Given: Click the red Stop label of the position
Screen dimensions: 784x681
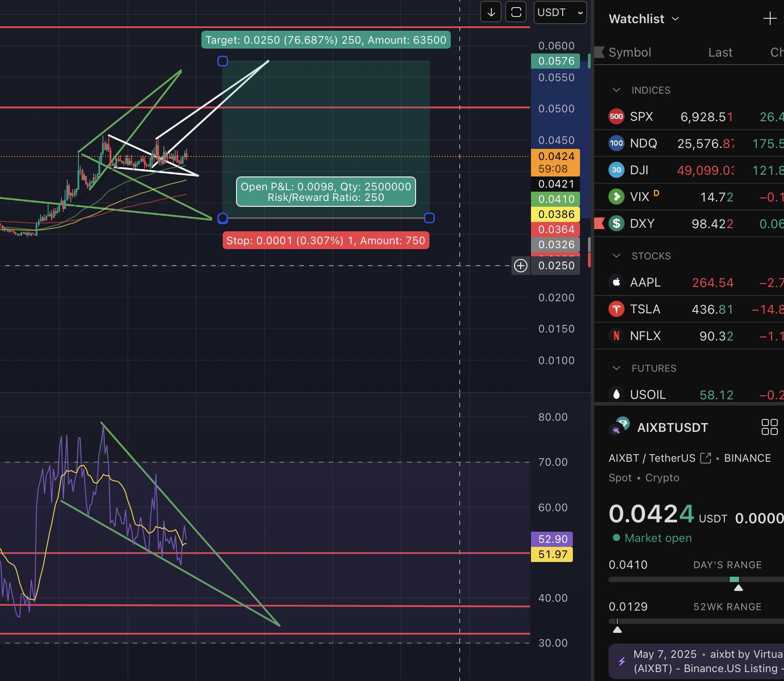Looking at the screenshot, I should [x=326, y=241].
